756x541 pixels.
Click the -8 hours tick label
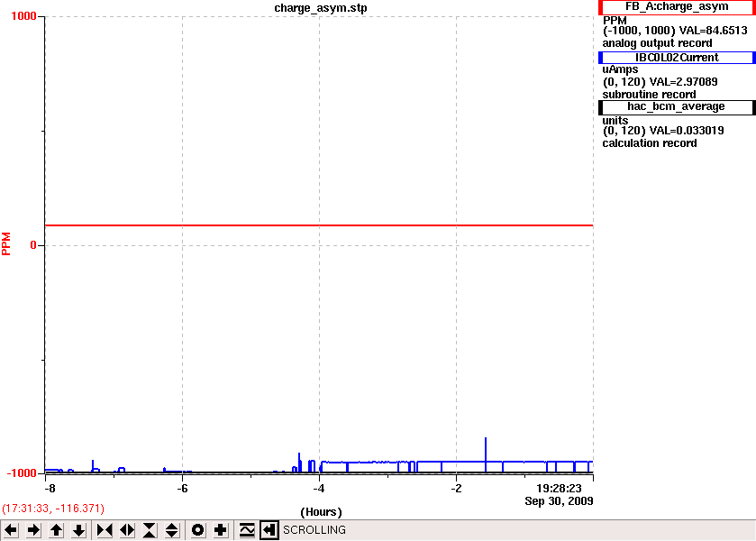pyautogui.click(x=50, y=489)
